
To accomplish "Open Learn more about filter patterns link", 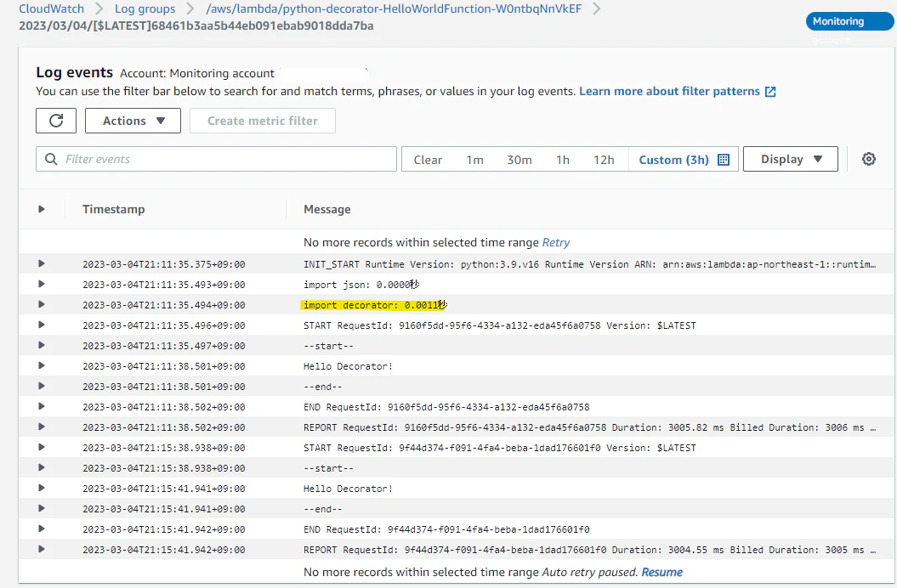I will [x=669, y=92].
